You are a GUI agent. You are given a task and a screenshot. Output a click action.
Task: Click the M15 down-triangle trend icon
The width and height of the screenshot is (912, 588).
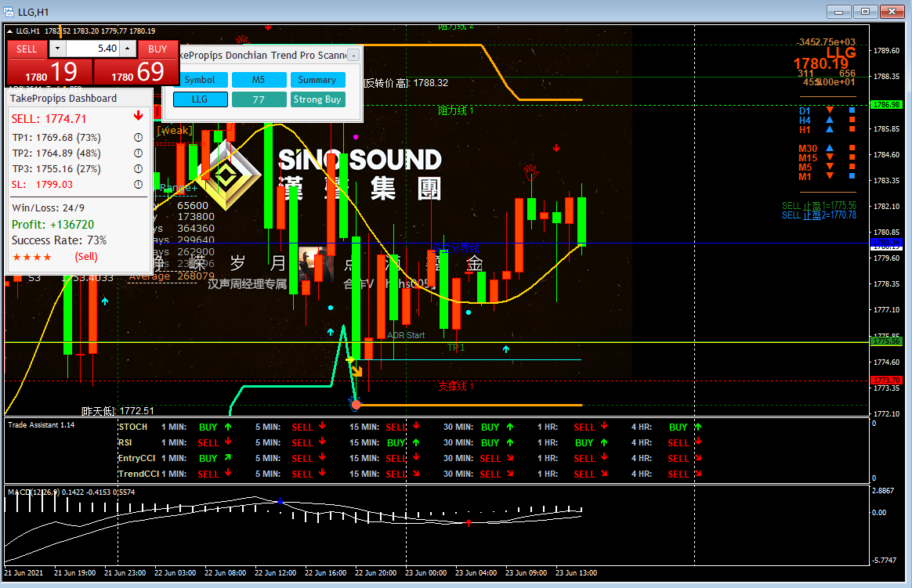pos(830,157)
